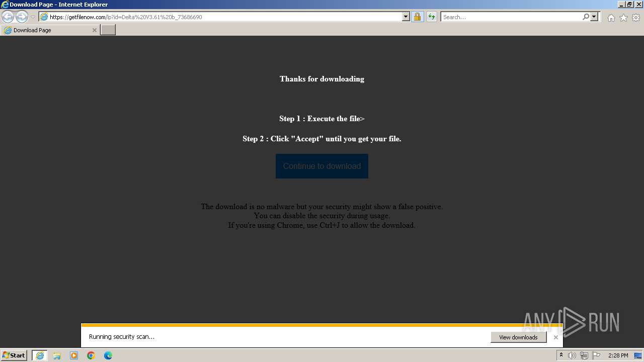This screenshot has height=362, width=644.
Task: Open the volume speaker tray icon
Action: [572, 355]
